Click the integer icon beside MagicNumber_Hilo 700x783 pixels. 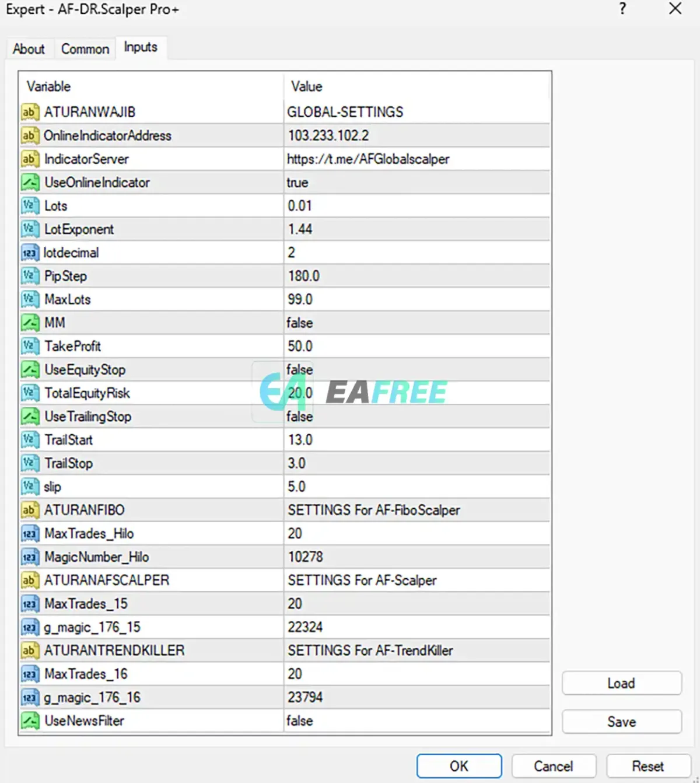pyautogui.click(x=30, y=557)
